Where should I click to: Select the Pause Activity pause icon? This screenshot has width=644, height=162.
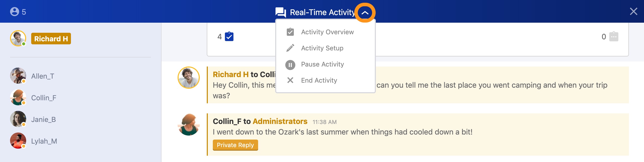tap(290, 64)
